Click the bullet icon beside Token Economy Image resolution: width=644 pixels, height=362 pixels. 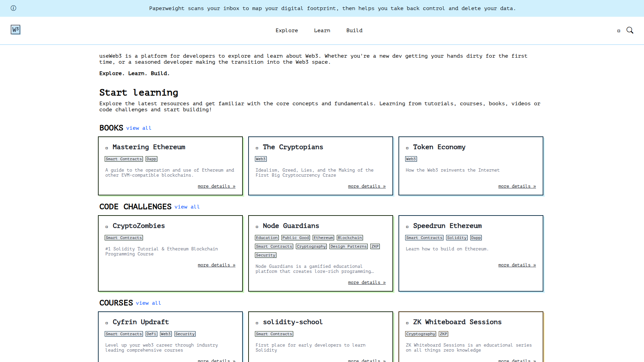407,148
